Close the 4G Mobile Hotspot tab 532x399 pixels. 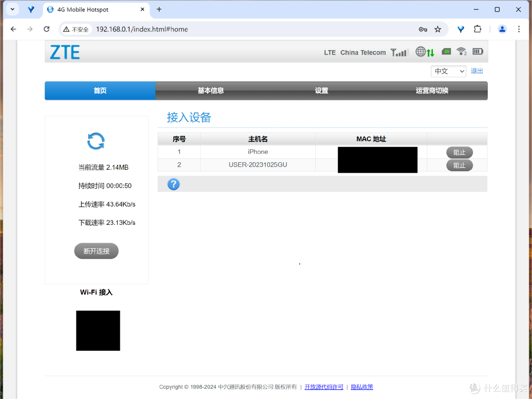[x=142, y=9]
